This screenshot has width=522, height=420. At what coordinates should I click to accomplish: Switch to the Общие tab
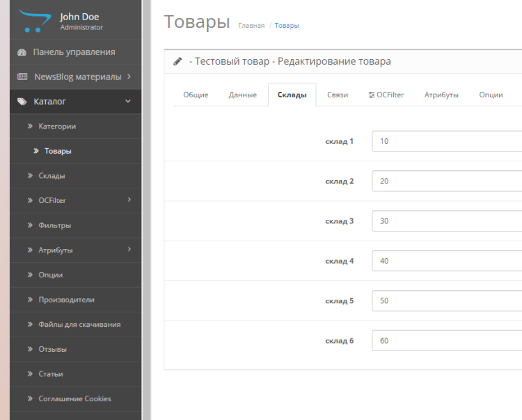pyautogui.click(x=196, y=95)
